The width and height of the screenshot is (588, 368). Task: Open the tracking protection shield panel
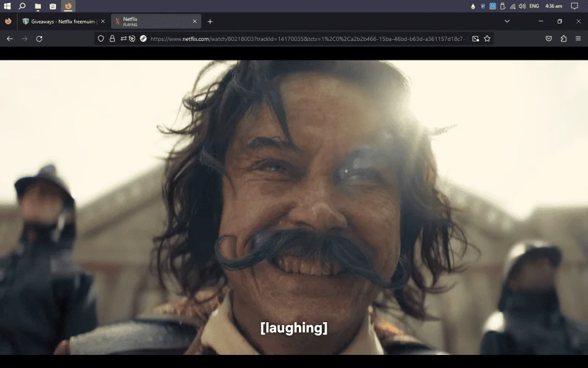[x=101, y=38]
